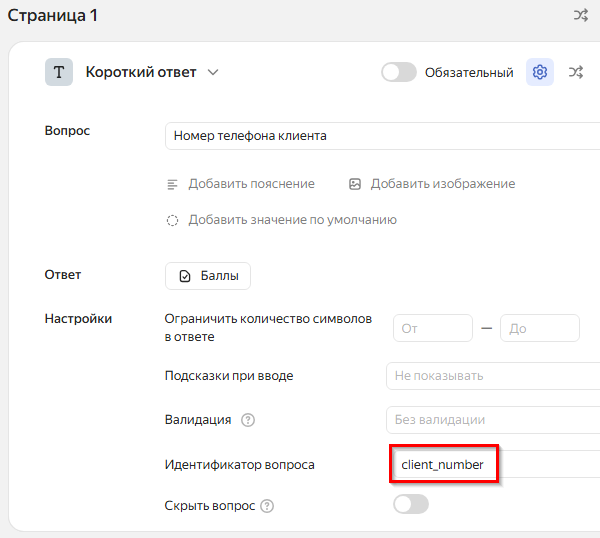
Task: Click the От character limit field
Action: click(433, 328)
